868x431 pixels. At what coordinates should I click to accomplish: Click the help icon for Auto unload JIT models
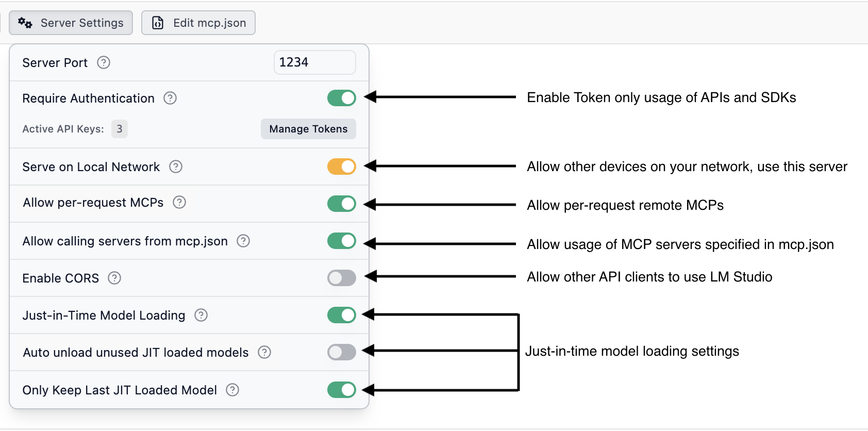click(x=264, y=352)
